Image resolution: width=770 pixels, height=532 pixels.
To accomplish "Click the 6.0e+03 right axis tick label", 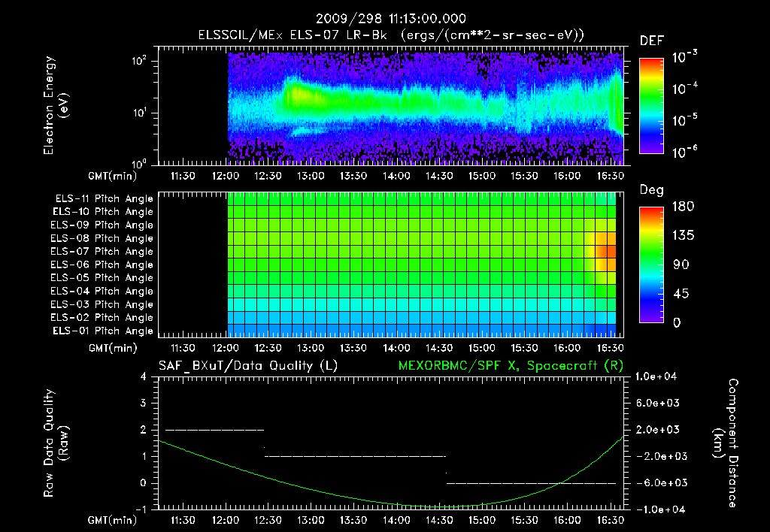I will (x=657, y=403).
